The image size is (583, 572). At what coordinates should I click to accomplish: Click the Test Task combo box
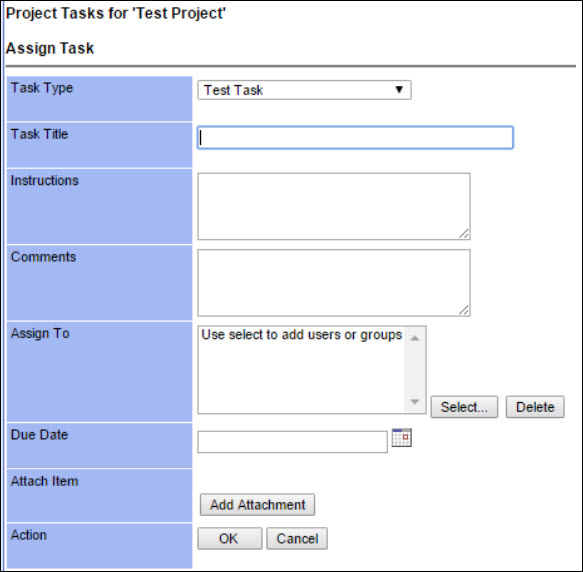[304, 90]
